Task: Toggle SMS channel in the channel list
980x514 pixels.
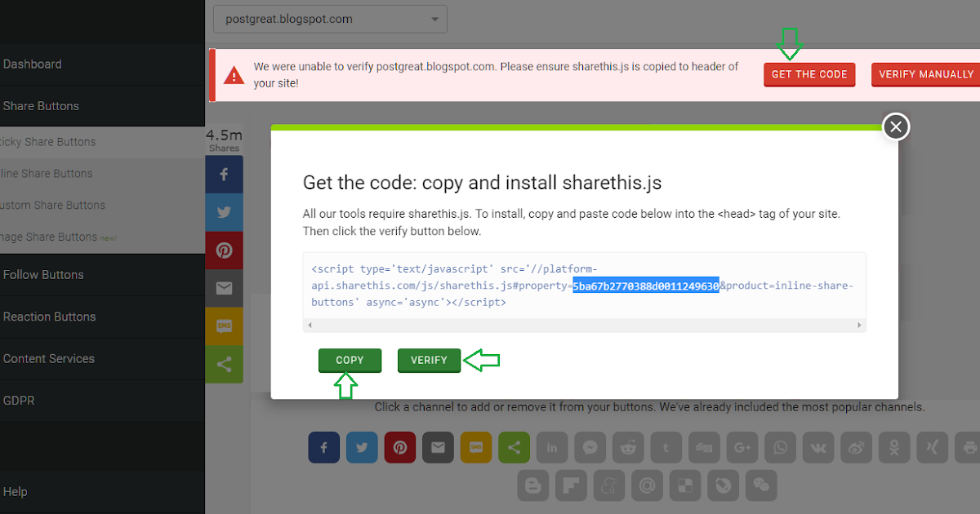Action: [x=476, y=448]
